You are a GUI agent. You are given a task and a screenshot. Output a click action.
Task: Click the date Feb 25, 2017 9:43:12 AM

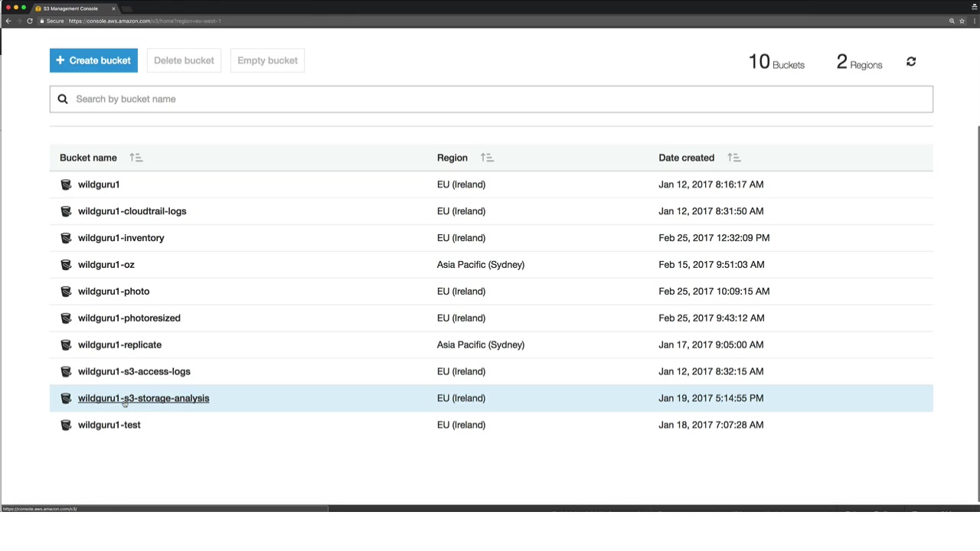(x=711, y=318)
